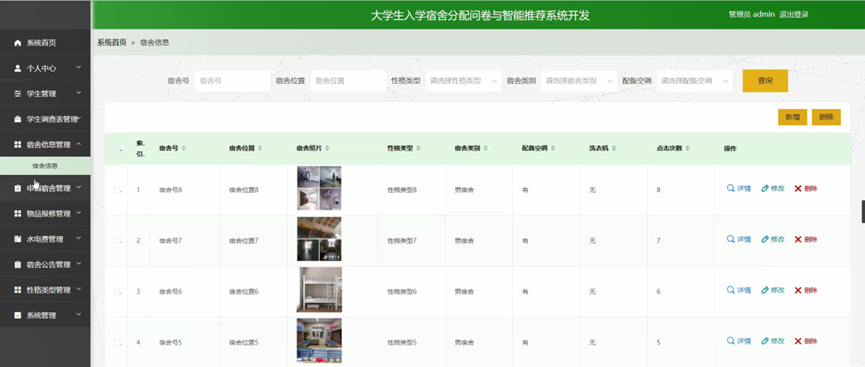The width and height of the screenshot is (865, 367).
Task: Open the 系统首页 sidebar item
Action: tap(45, 43)
